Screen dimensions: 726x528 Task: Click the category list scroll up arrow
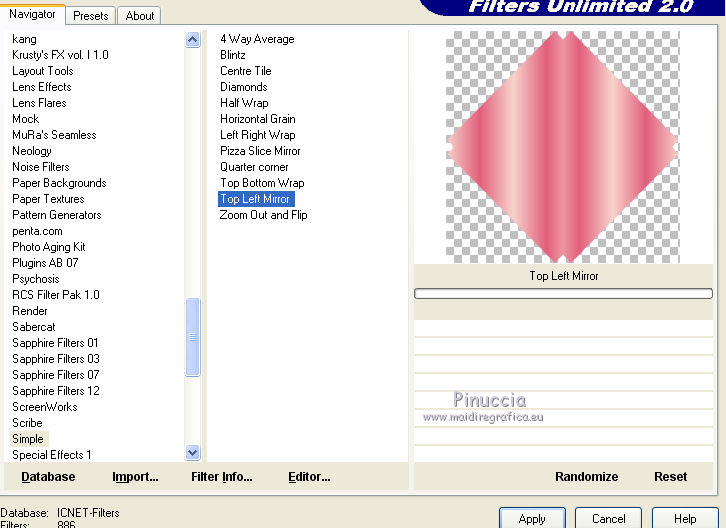(x=193, y=39)
